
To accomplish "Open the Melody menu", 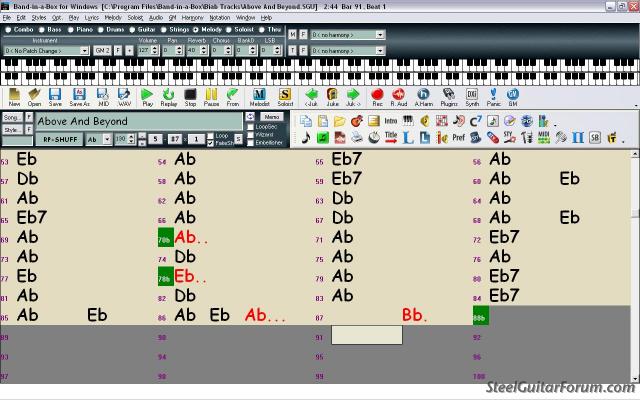I will click(x=113, y=18).
